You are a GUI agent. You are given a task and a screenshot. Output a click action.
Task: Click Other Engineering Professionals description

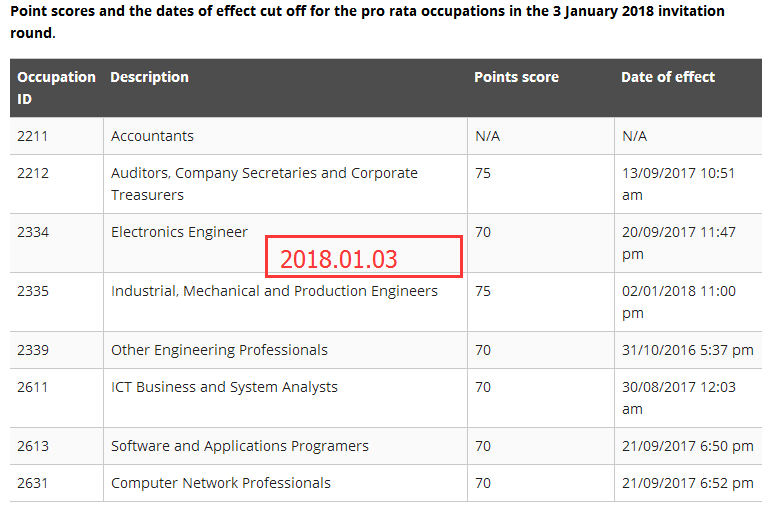point(219,350)
